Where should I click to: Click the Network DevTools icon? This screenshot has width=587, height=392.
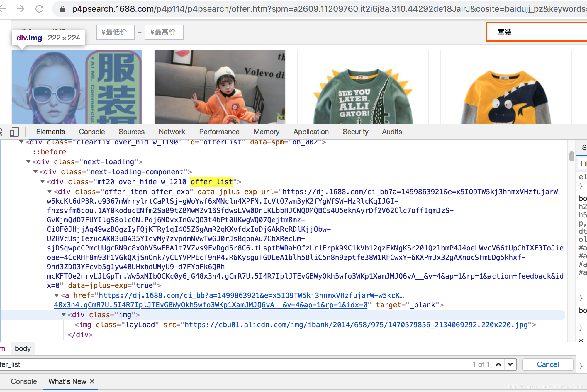pyautogui.click(x=172, y=131)
